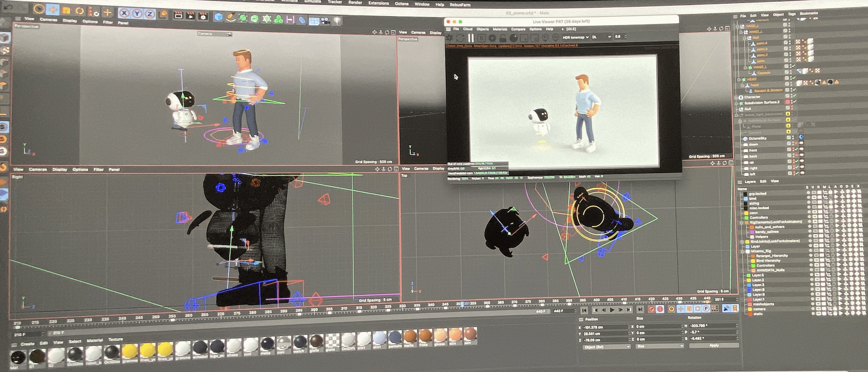This screenshot has height=372, width=868.
Task: Open the Render menu
Action: (355, 3)
